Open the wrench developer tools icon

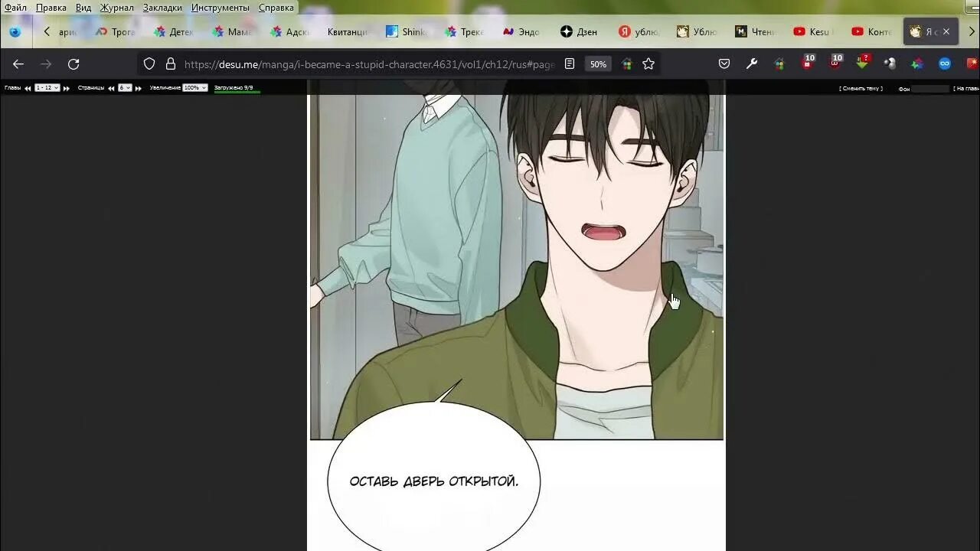(x=752, y=64)
